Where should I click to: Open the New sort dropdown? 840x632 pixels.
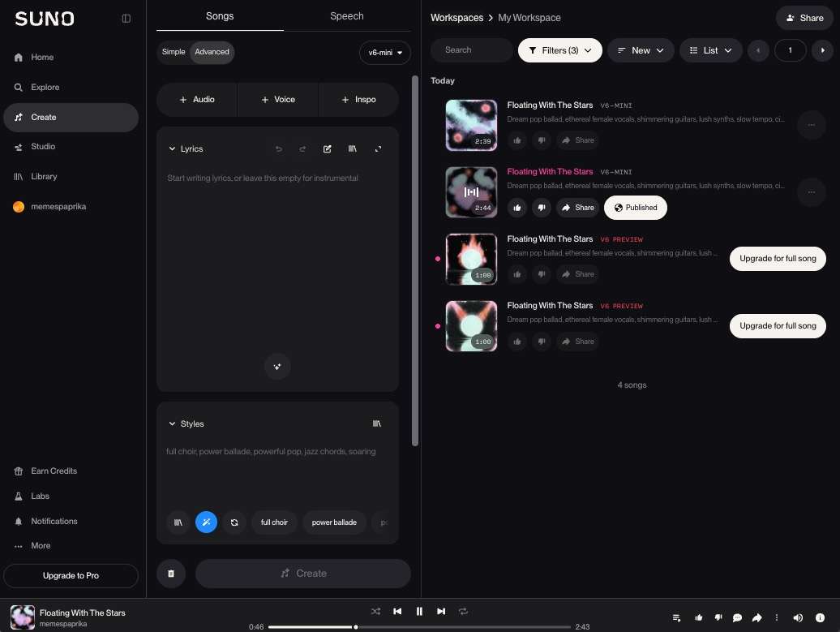pos(641,50)
